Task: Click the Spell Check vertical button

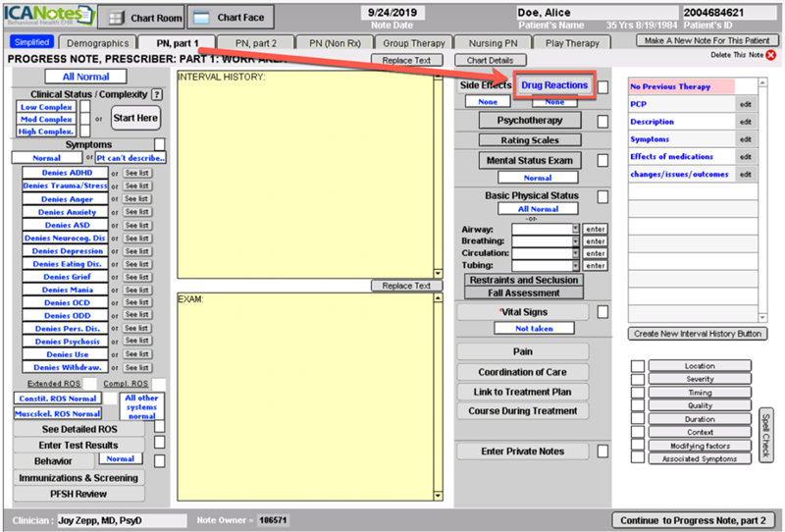Action: click(766, 434)
